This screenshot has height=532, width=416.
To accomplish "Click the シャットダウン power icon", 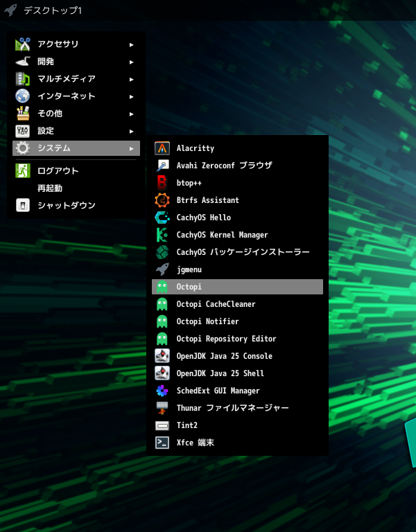I will pyautogui.click(x=23, y=205).
